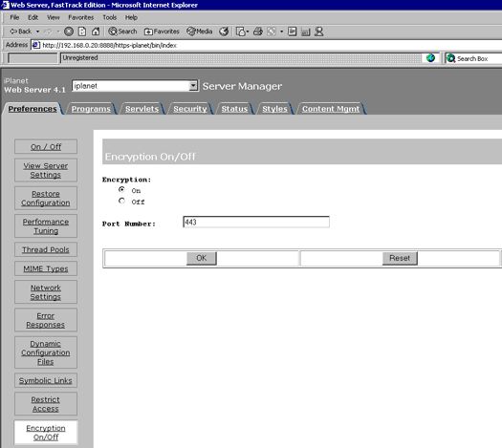The image size is (502, 448).
Task: Open the Favorites toolbar button
Action: 162,32
